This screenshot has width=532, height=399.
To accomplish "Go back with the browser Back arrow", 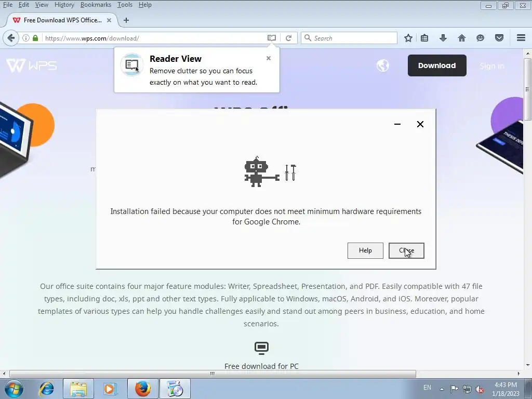I will coord(11,38).
